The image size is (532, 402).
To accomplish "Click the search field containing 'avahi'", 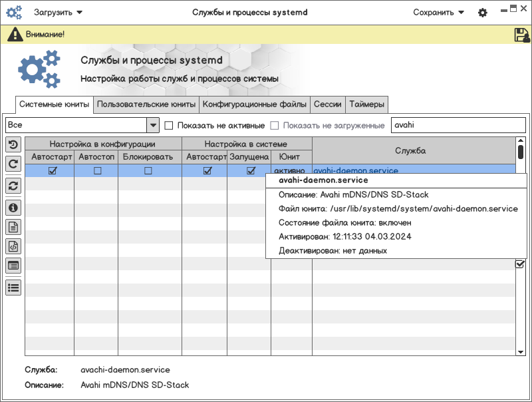I will [x=458, y=125].
